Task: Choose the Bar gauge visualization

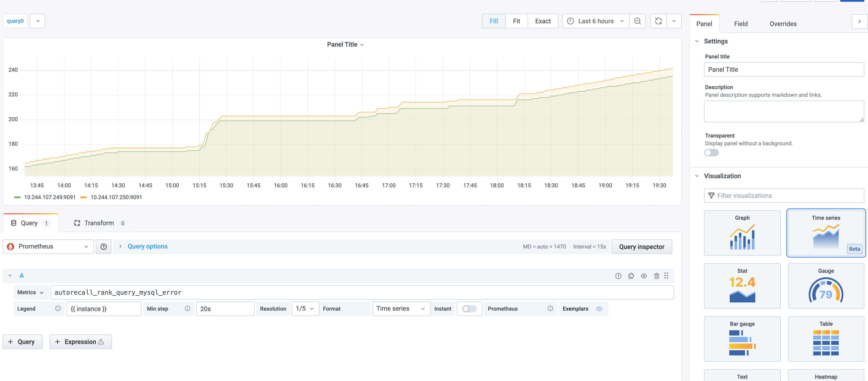Action: pos(742,339)
